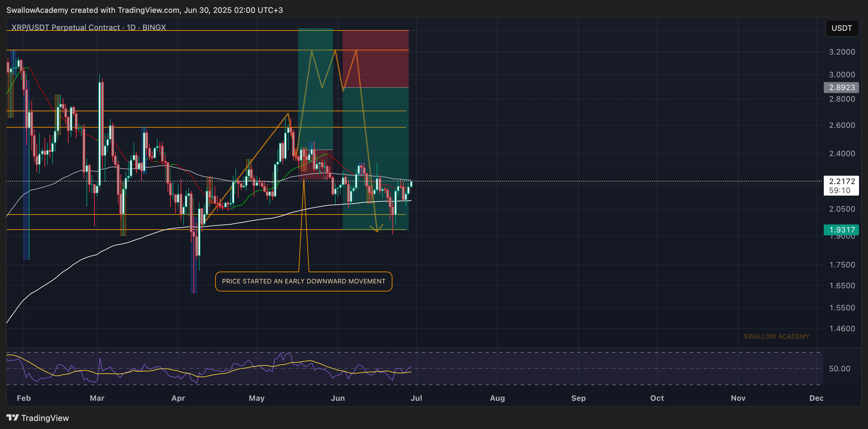Click the TradingView logo icon
This screenshot has height=429, width=868.
click(12, 417)
